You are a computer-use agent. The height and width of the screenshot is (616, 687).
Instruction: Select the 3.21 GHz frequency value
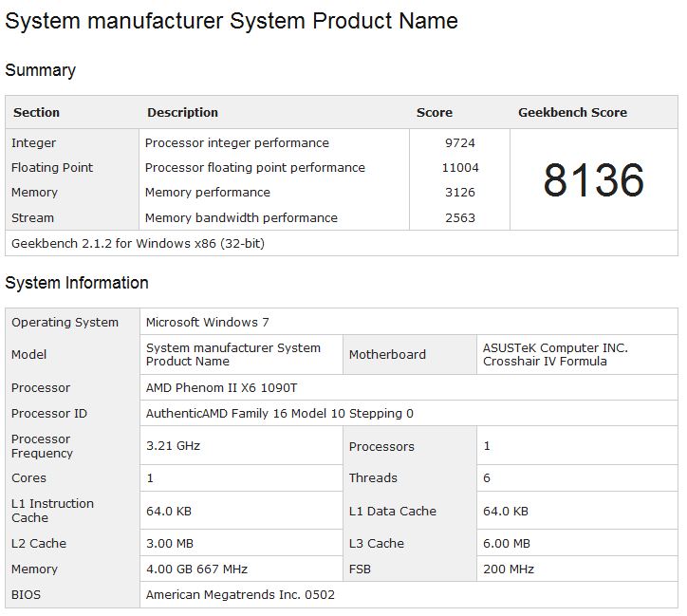click(x=173, y=446)
